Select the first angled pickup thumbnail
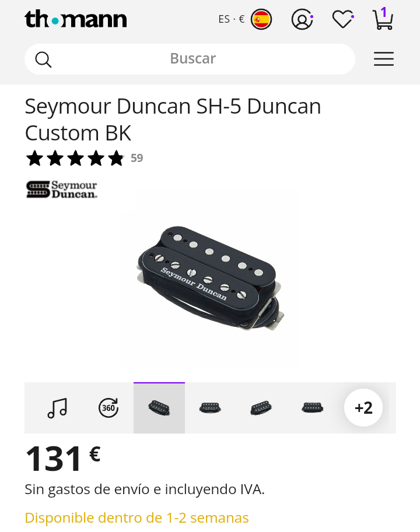Viewport: 420px width, 532px height. [159, 408]
